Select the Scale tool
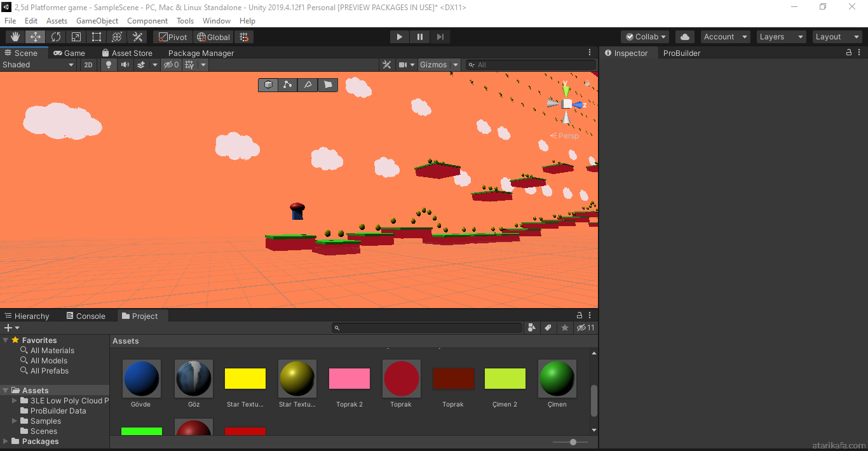This screenshot has width=868, height=451. [x=76, y=37]
